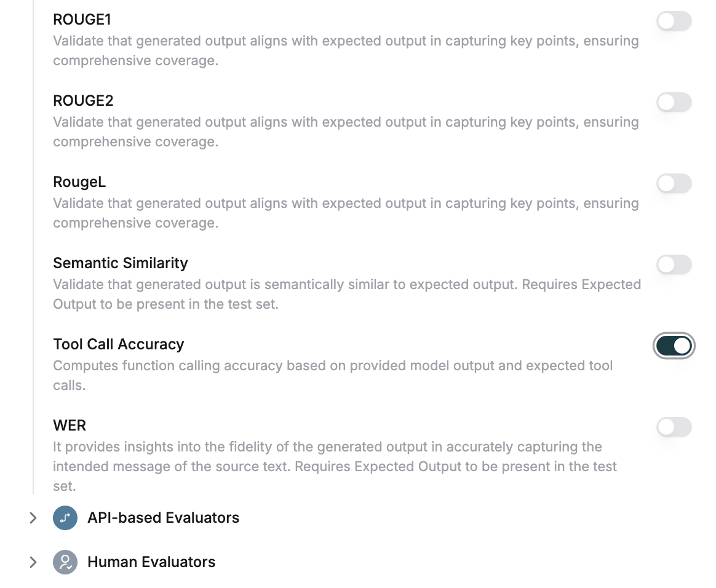The width and height of the screenshot is (716, 588).
Task: Click the RougeL heading text
Action: pyautogui.click(x=79, y=181)
